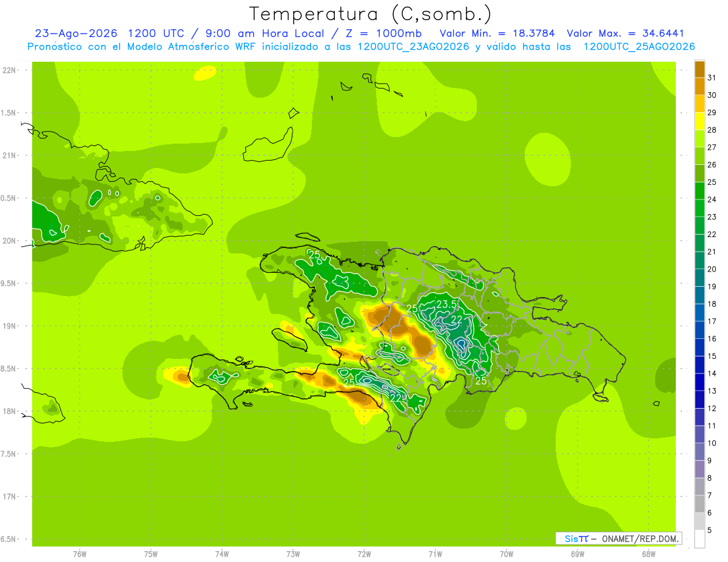Click the 'ONAMET/REP.DOM.' credit label
This screenshot has width=728, height=562.
coord(641,538)
